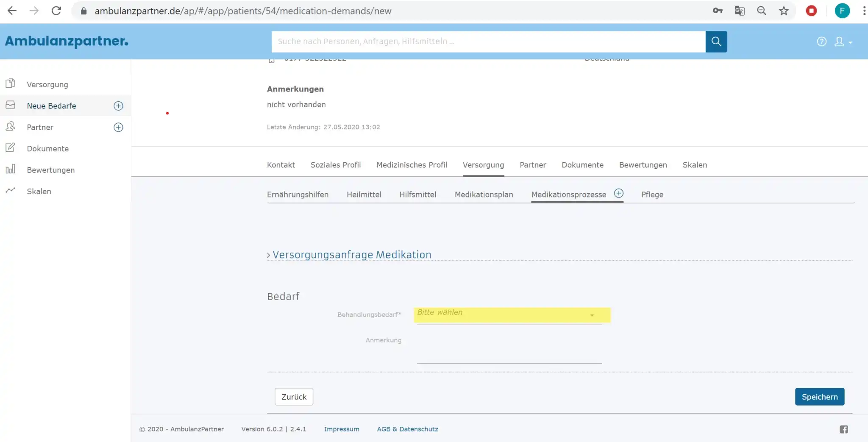
Task: Select Neue Bedarfe in the sidebar
Action: pyautogui.click(x=51, y=106)
